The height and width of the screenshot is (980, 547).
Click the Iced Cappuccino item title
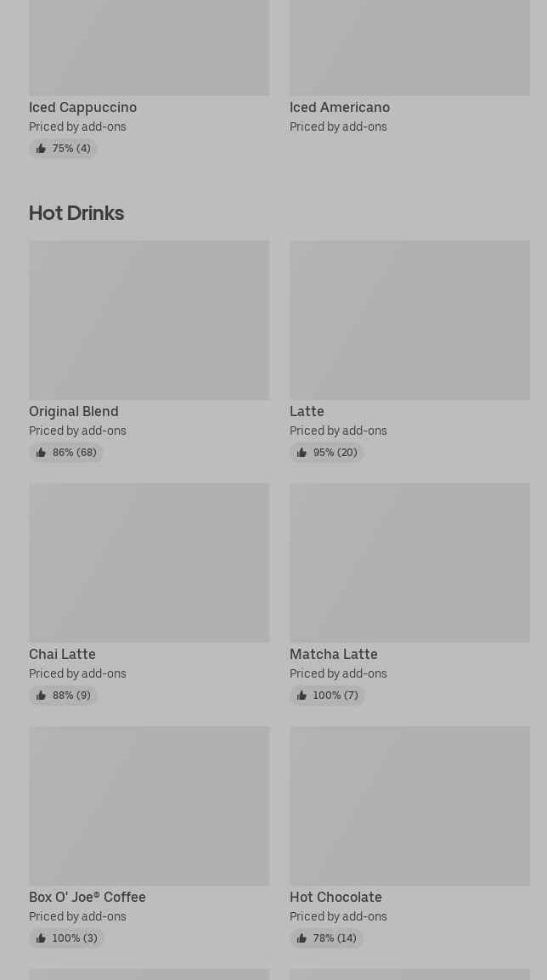[x=82, y=107]
